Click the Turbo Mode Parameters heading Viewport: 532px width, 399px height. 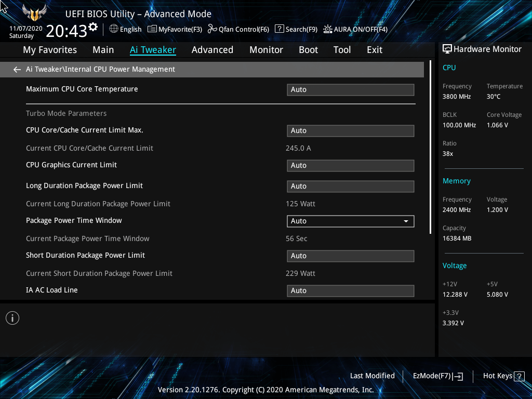click(66, 113)
